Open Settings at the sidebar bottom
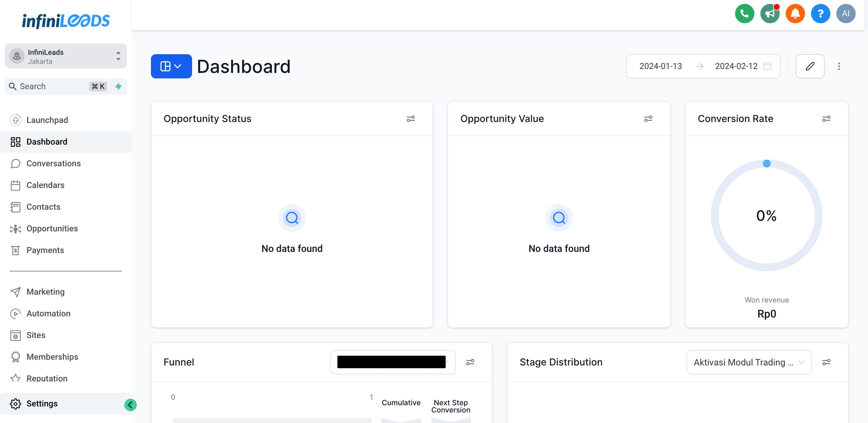Viewport: 868px width, 423px height. [42, 403]
